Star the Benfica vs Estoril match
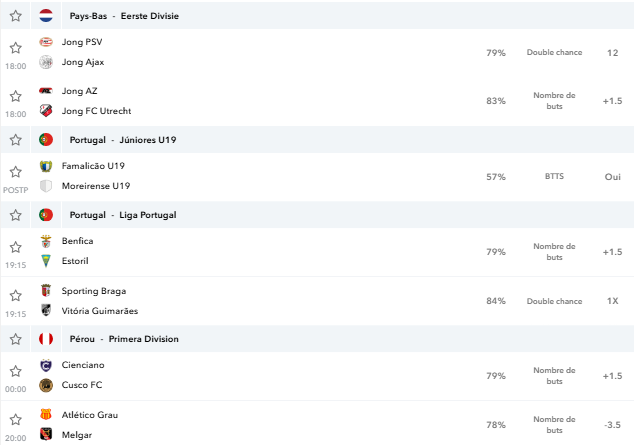634x445 pixels. (x=15, y=247)
